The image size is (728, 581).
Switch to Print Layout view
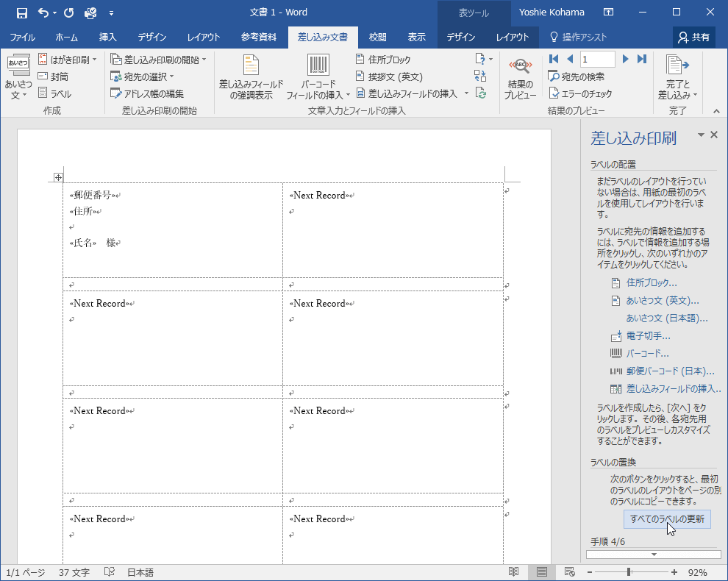(541, 572)
